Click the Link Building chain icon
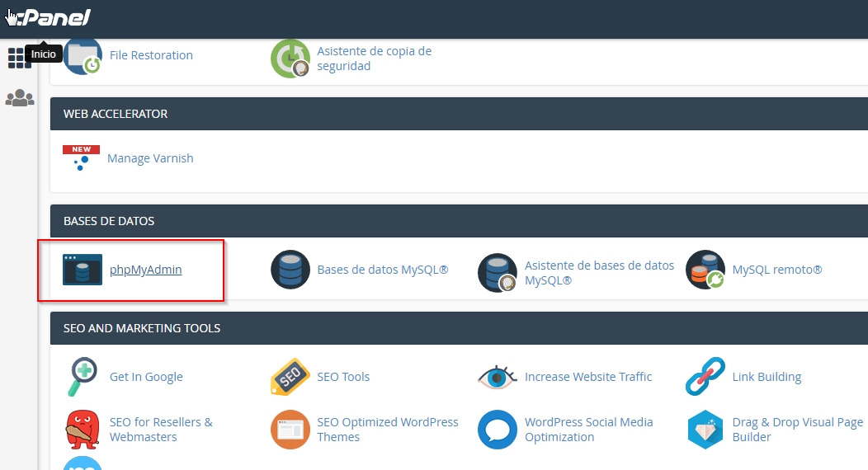The width and height of the screenshot is (868, 470). 705,377
